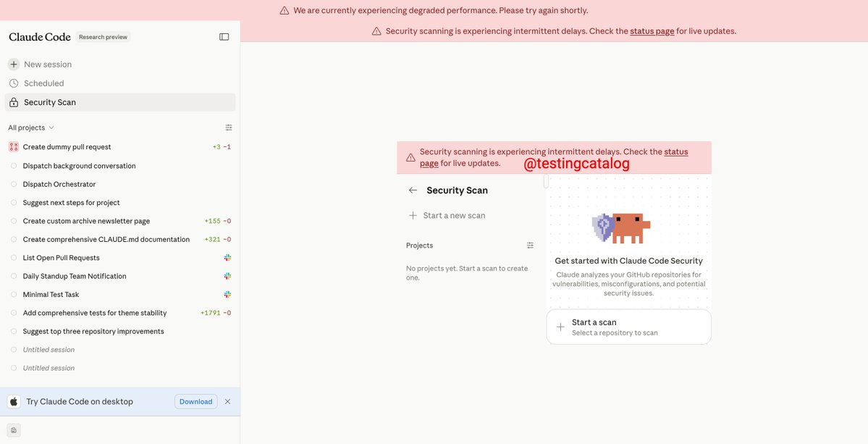Click the +1791 diff count
Image resolution: width=868 pixels, height=444 pixels.
(x=211, y=314)
